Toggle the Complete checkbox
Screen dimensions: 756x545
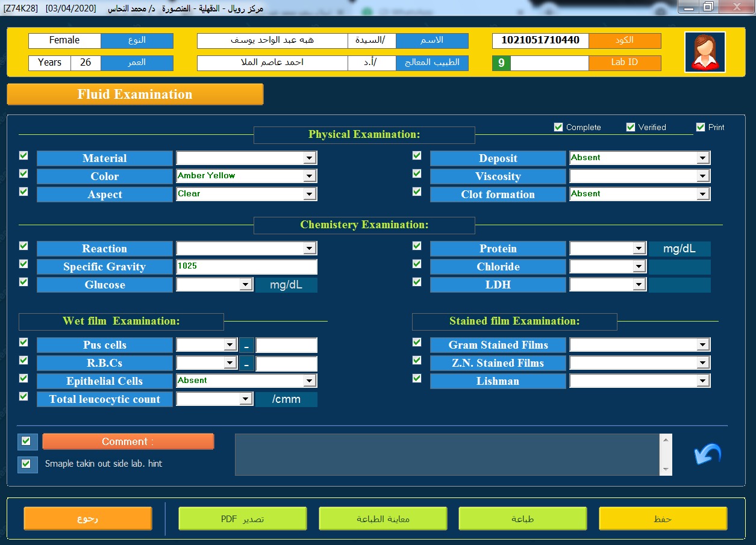point(558,127)
